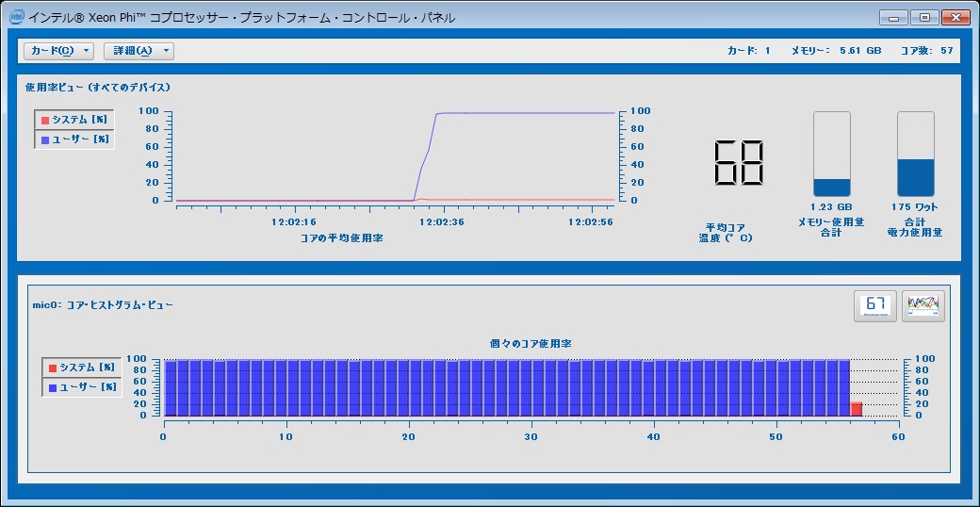
Task: Click the 使用率ビュー (すべてのデバイス) heading
Action: tap(98, 88)
